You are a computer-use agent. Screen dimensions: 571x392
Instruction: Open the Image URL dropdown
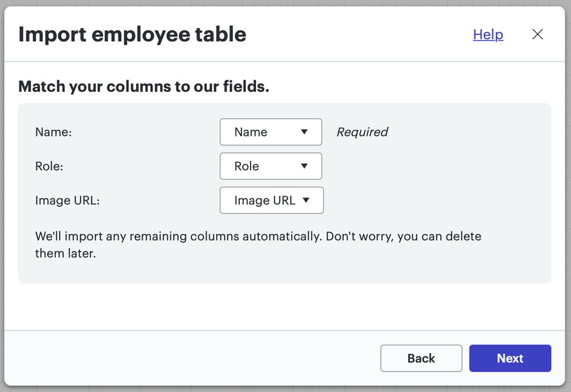[x=271, y=200]
